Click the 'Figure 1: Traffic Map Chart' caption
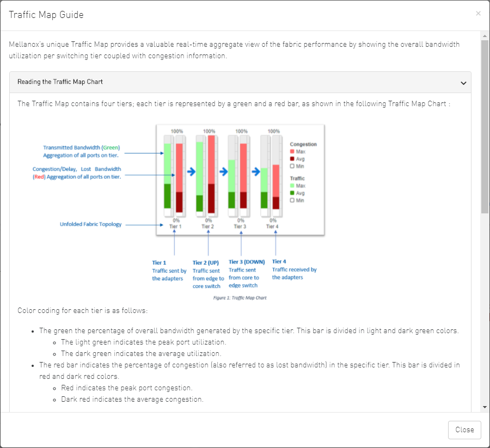Viewport: 490px width, 448px height. click(240, 298)
